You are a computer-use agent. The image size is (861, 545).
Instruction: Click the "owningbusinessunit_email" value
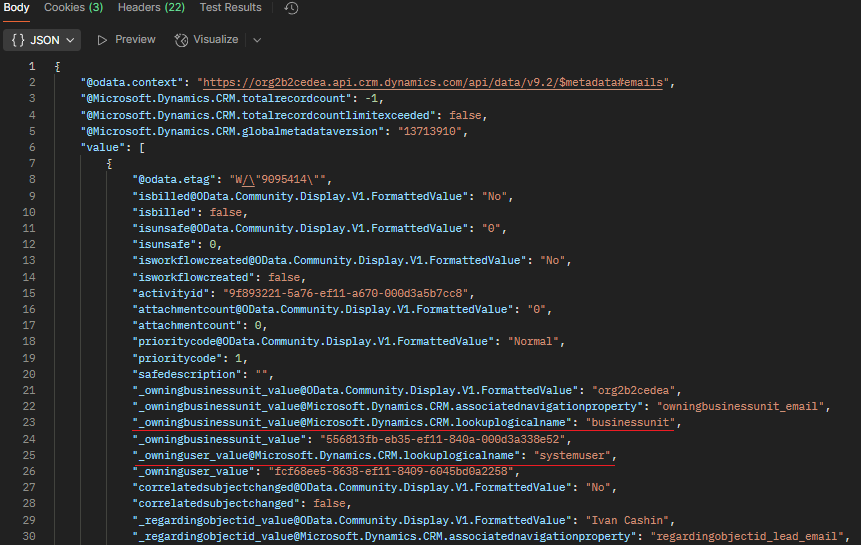point(740,406)
